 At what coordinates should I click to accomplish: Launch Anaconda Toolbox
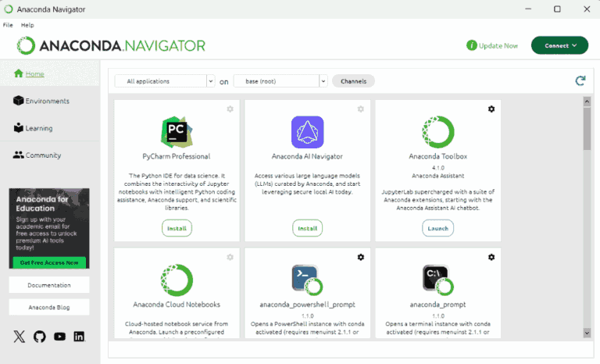[x=437, y=228]
